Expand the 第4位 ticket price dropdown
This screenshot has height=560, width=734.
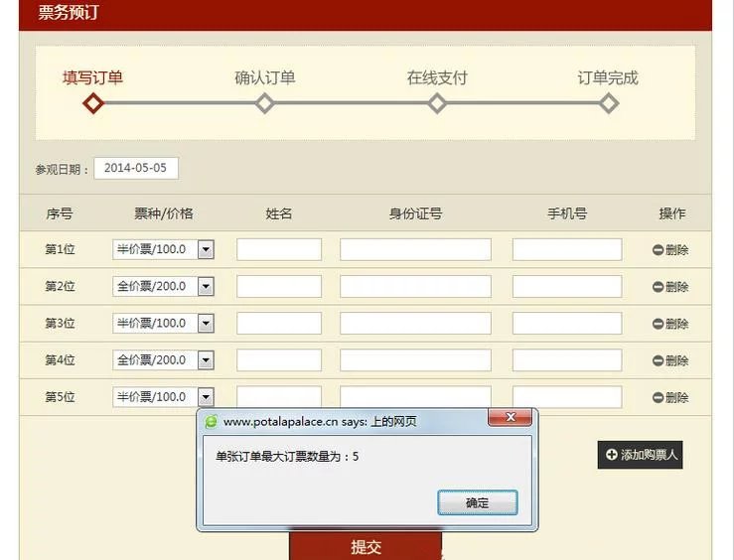(206, 360)
